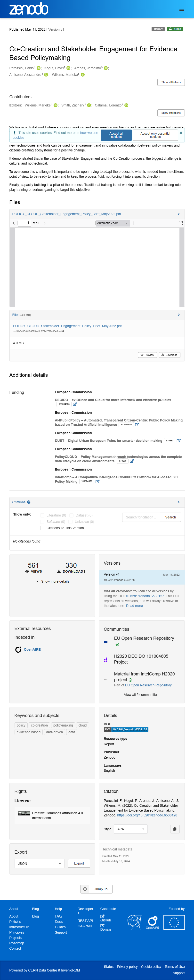The image size is (194, 980).
Task: Open Fabio Perossini's ORCID icon
Action: click(x=38, y=68)
